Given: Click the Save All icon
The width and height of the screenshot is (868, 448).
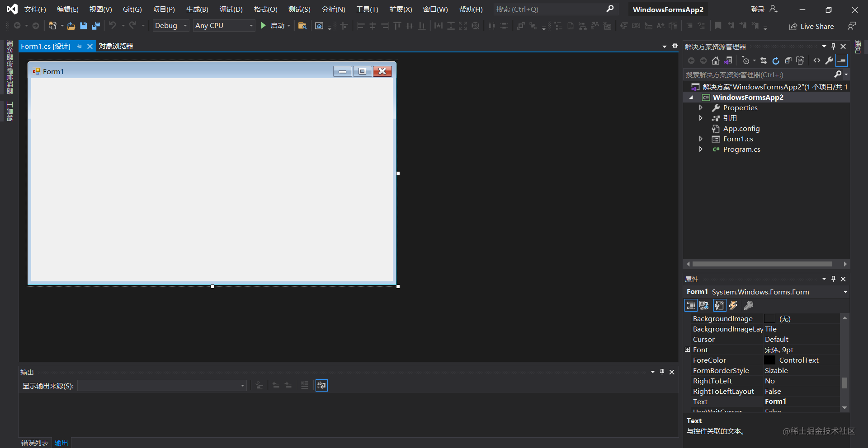Looking at the screenshot, I should point(95,26).
